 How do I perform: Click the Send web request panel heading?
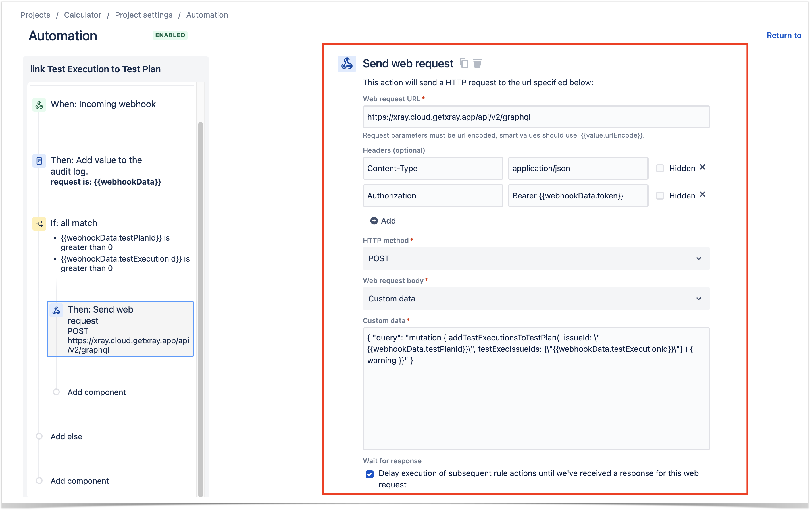(x=408, y=63)
